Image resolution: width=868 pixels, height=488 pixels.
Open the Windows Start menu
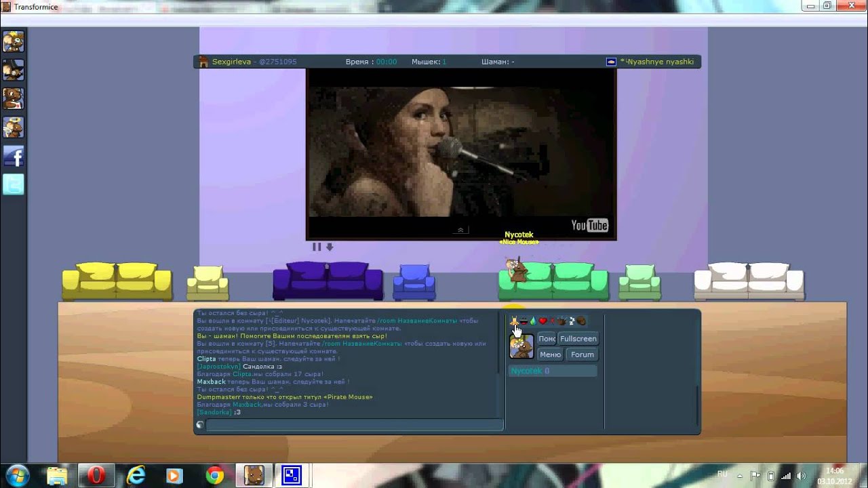coord(16,475)
